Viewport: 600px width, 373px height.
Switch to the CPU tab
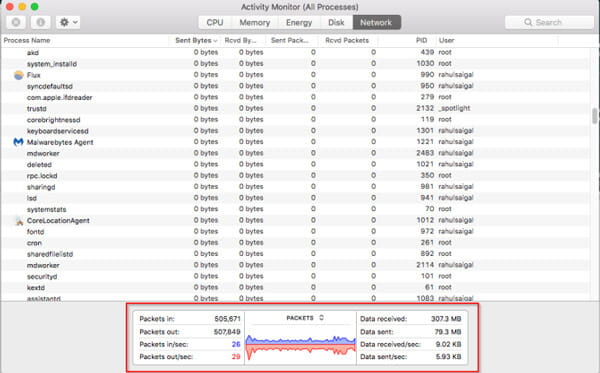click(215, 23)
